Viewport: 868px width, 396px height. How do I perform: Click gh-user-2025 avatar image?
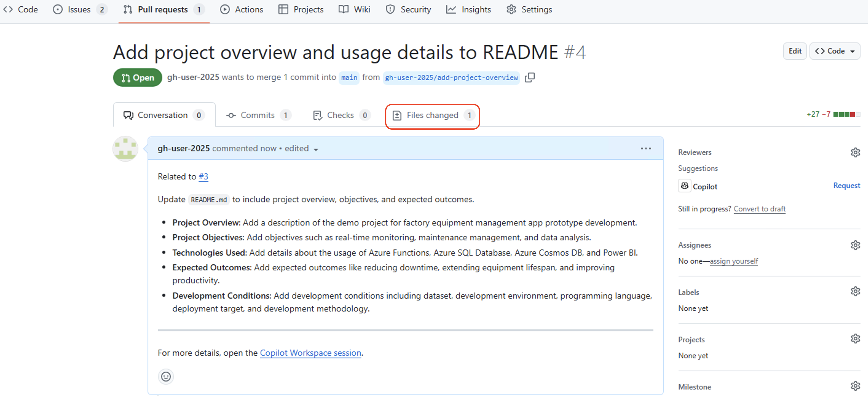(125, 148)
